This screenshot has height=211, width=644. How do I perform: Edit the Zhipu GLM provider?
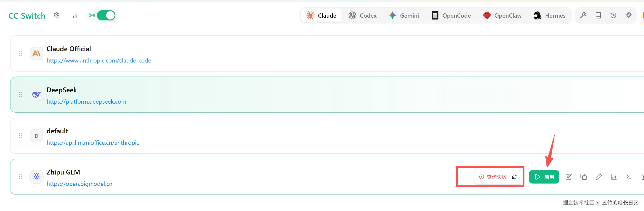click(x=568, y=177)
